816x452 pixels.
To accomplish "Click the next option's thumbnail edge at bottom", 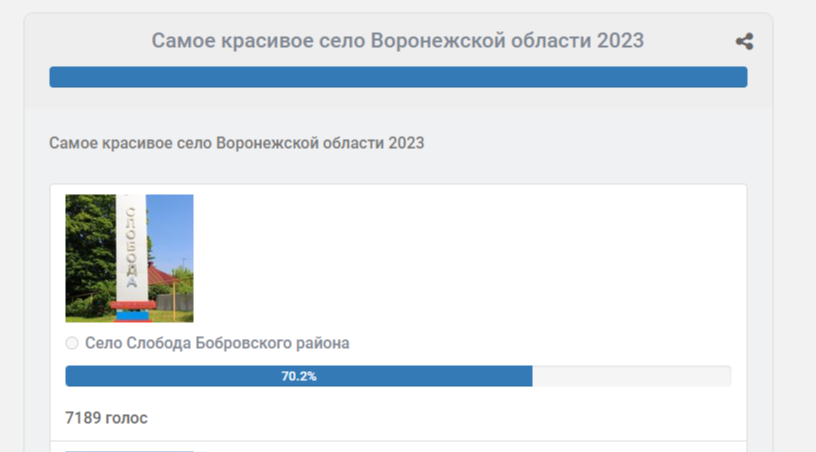I will [x=129, y=450].
